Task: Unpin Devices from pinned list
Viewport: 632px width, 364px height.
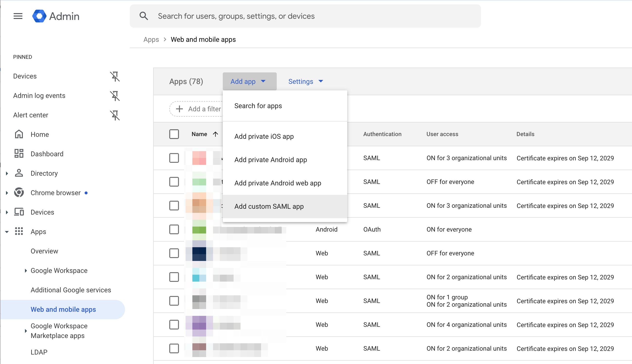Action: coord(115,76)
